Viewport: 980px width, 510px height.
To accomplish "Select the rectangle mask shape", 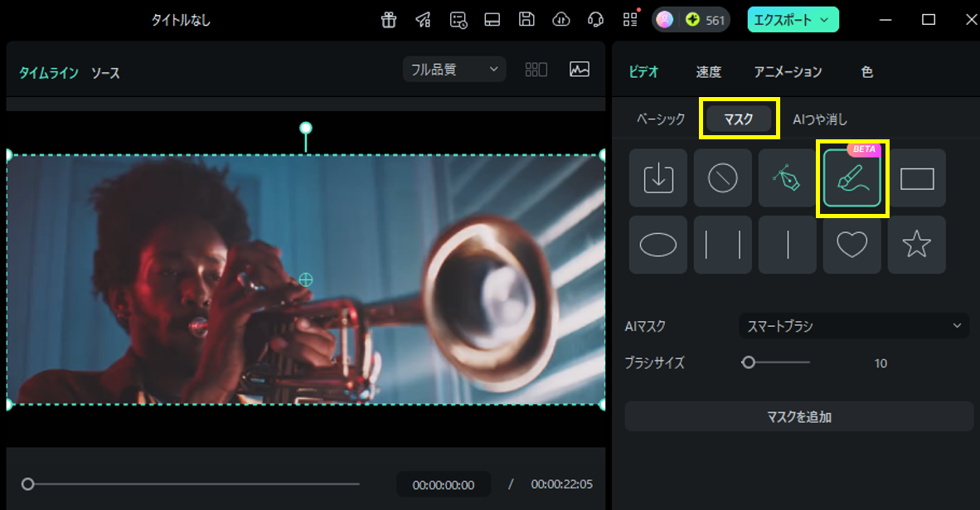I will click(x=917, y=177).
